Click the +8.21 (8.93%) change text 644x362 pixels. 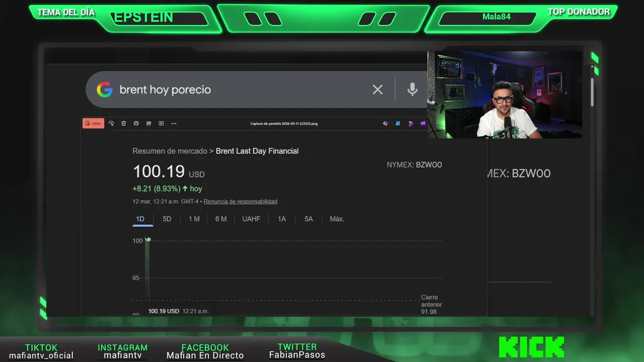[x=156, y=189]
